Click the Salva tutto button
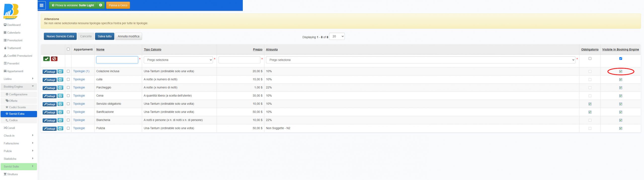 (x=105, y=36)
